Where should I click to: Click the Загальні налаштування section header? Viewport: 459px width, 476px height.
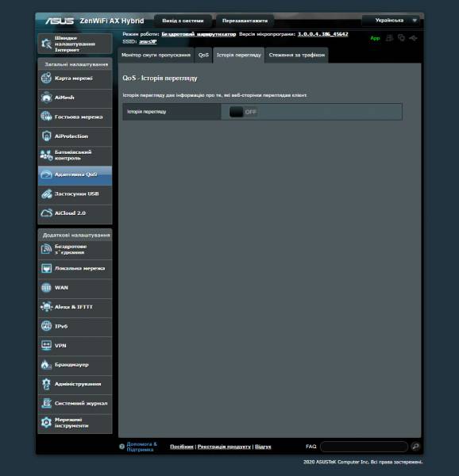point(76,64)
